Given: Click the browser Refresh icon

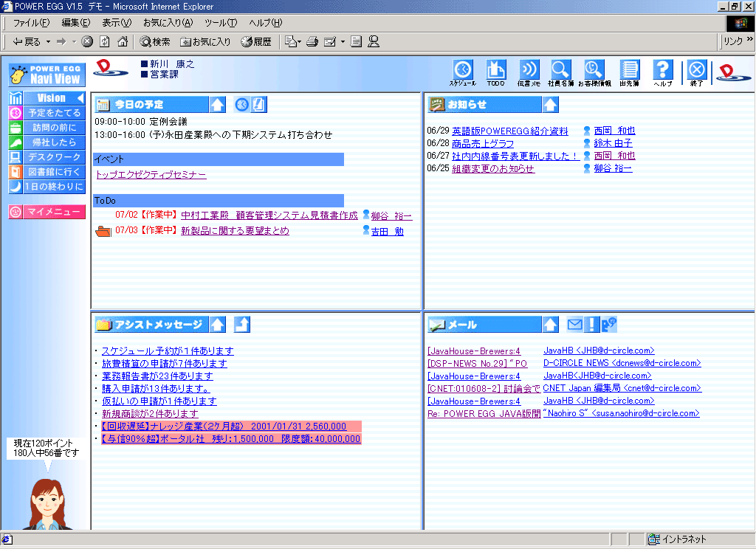Looking at the screenshot, I should [105, 41].
